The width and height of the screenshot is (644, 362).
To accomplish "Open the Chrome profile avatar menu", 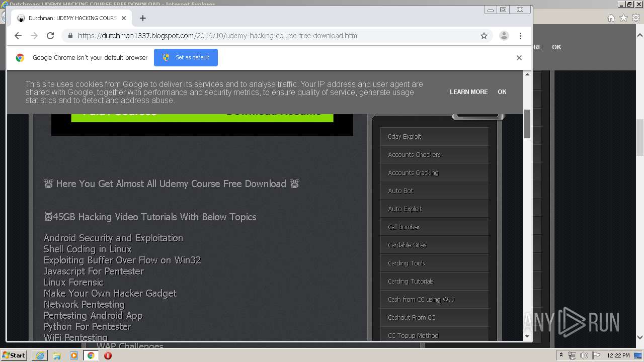I will [504, 36].
